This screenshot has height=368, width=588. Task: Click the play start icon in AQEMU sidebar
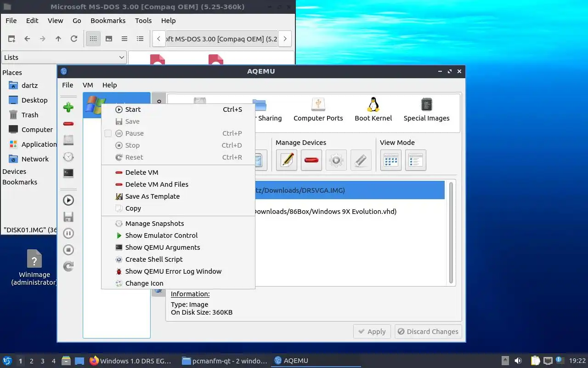[68, 200]
